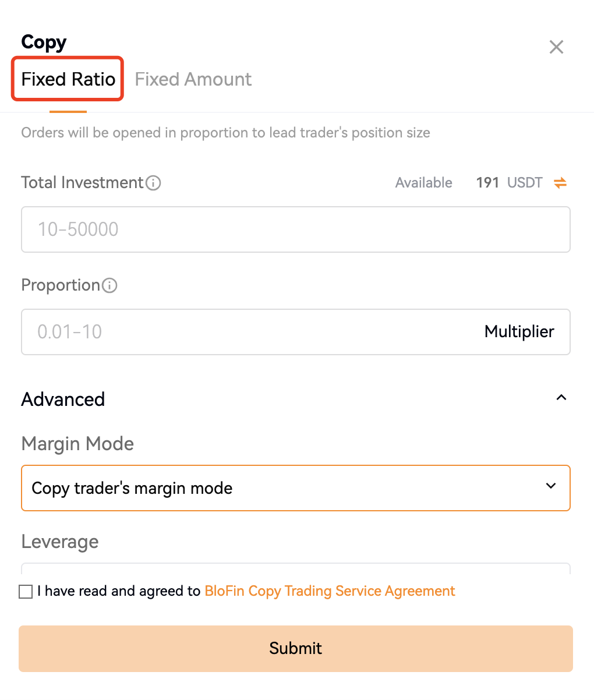Click the Proportion info icon
The width and height of the screenshot is (594, 700).
click(109, 286)
